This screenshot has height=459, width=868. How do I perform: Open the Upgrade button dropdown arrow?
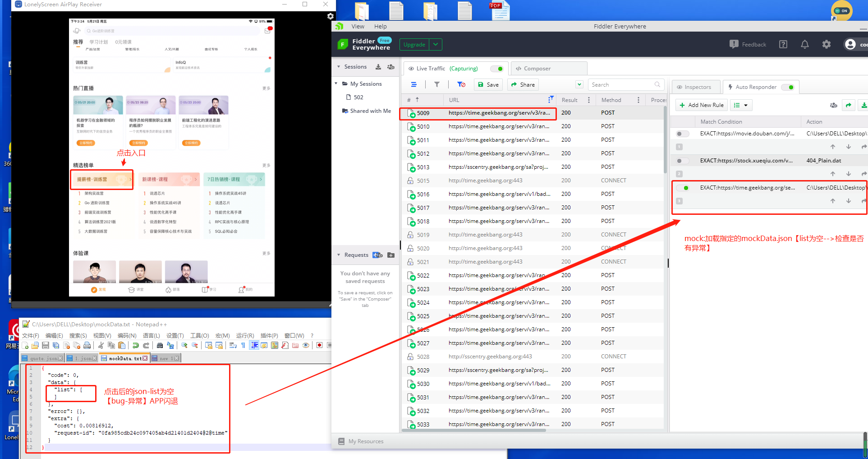(x=436, y=44)
